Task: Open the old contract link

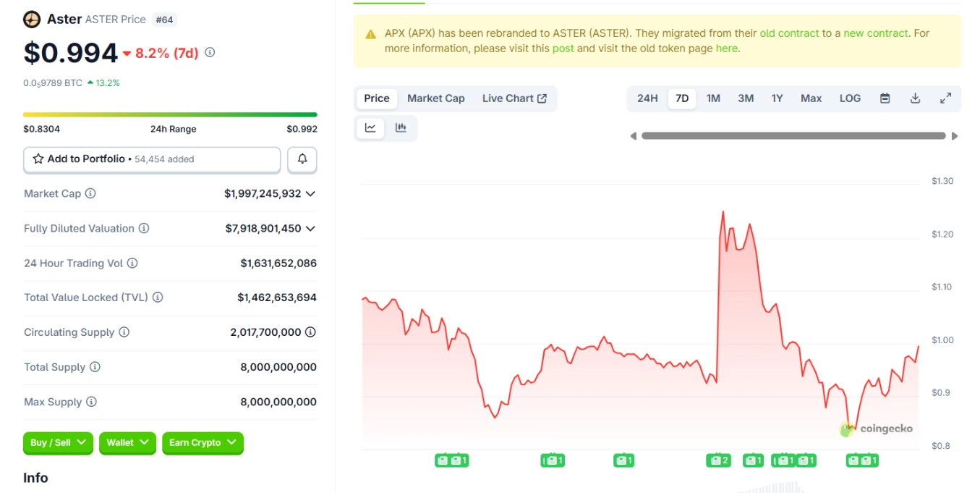Action: click(789, 33)
